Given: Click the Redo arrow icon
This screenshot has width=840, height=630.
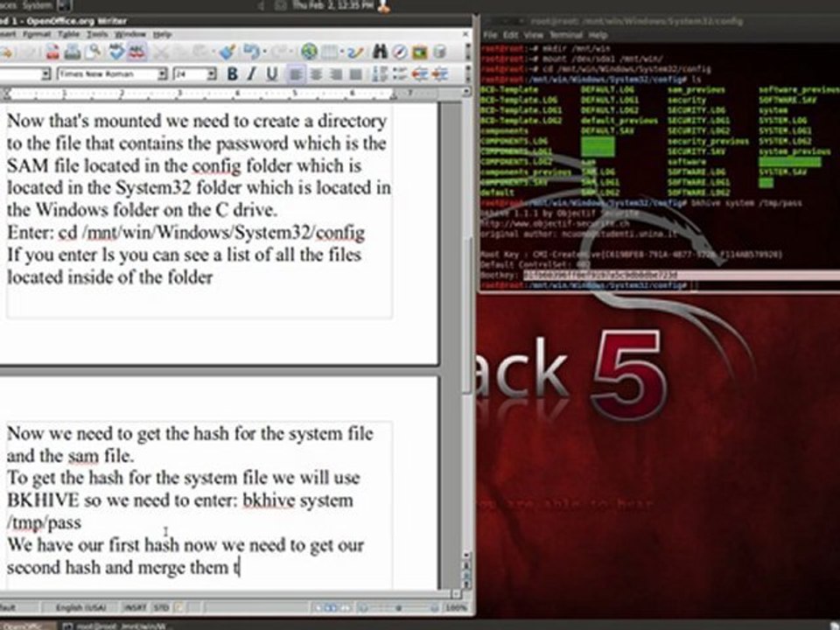Looking at the screenshot, I should pyautogui.click(x=278, y=52).
